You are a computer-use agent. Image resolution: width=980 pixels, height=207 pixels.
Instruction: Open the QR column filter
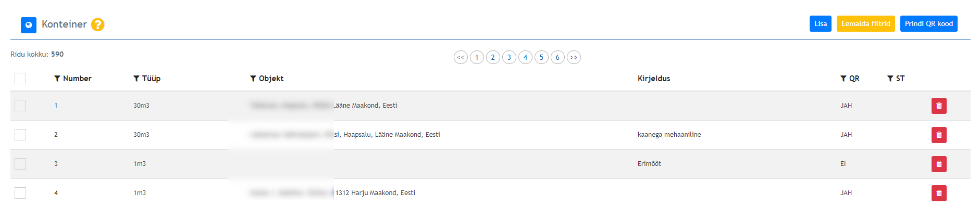point(843,79)
